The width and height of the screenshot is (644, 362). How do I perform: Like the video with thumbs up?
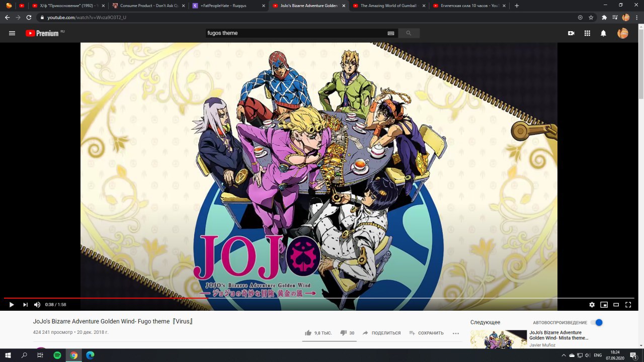coord(318,333)
